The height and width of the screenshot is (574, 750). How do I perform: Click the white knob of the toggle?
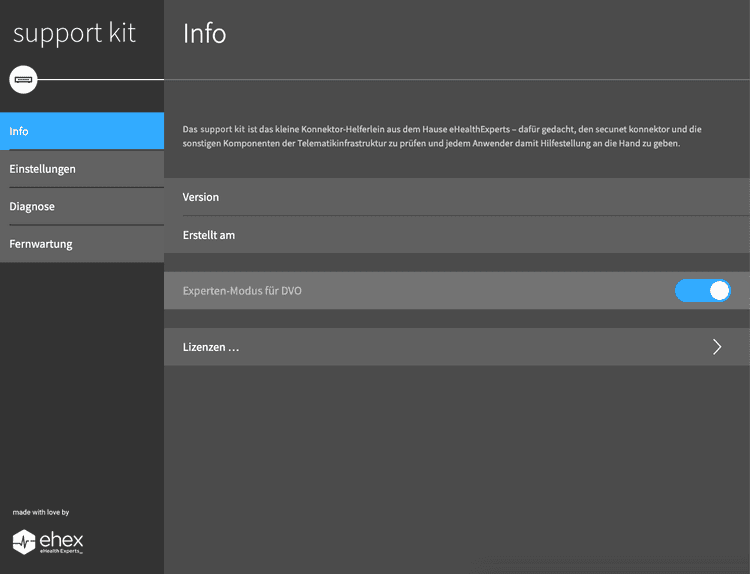click(719, 291)
